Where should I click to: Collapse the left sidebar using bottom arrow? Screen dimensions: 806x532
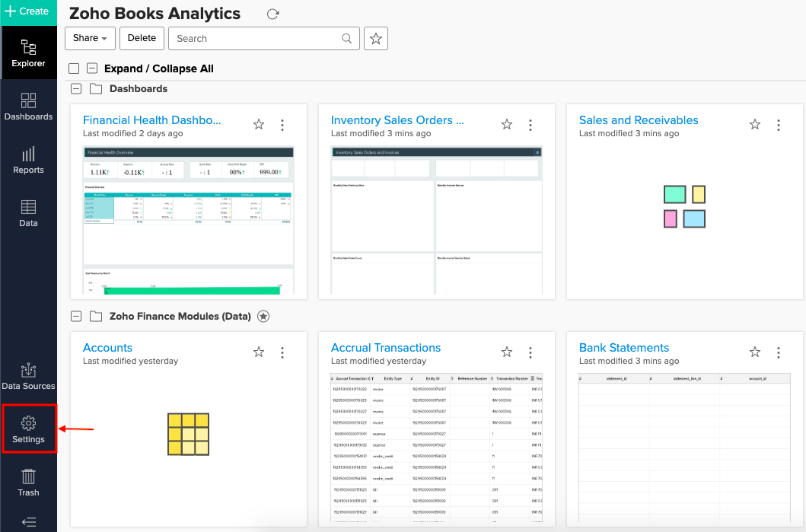[x=28, y=522]
